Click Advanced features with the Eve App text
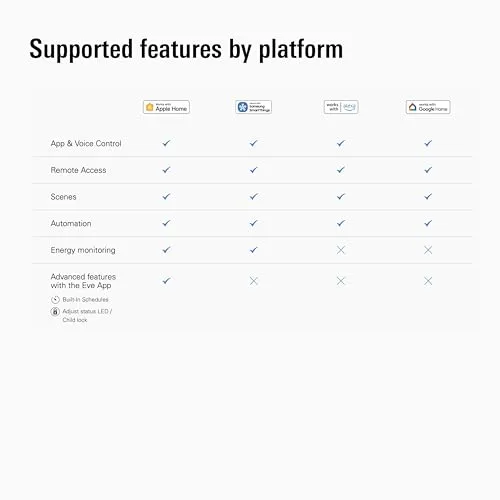Viewport: 500px width, 500px height. pos(83,281)
